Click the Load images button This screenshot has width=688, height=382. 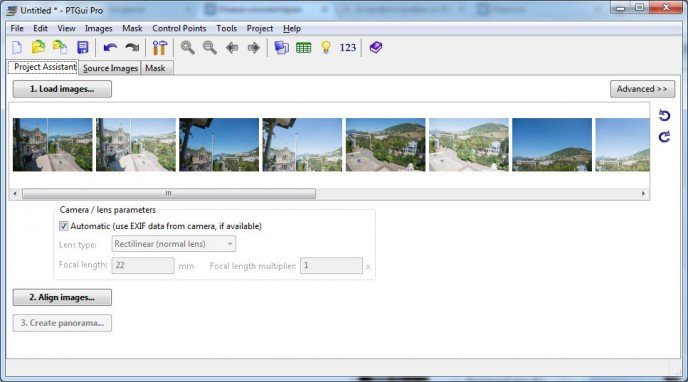pos(62,89)
